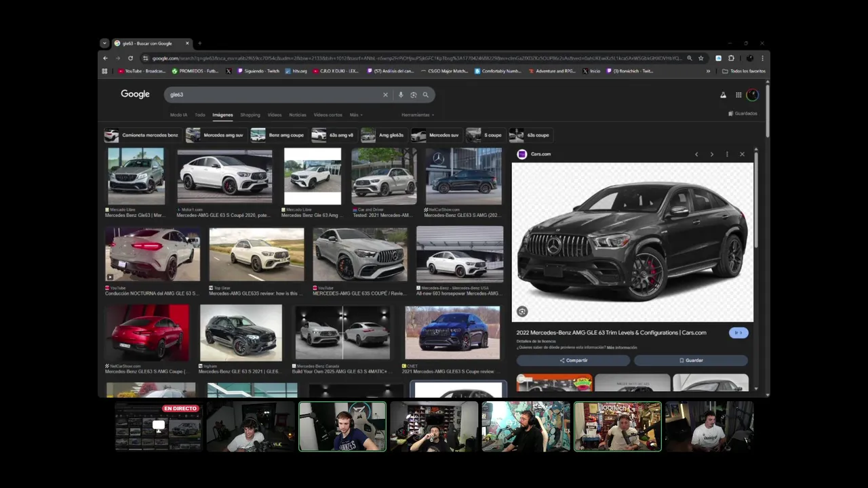868x488 pixels.
Task: Switch to the Vídeos tab
Action: pyautogui.click(x=275, y=115)
